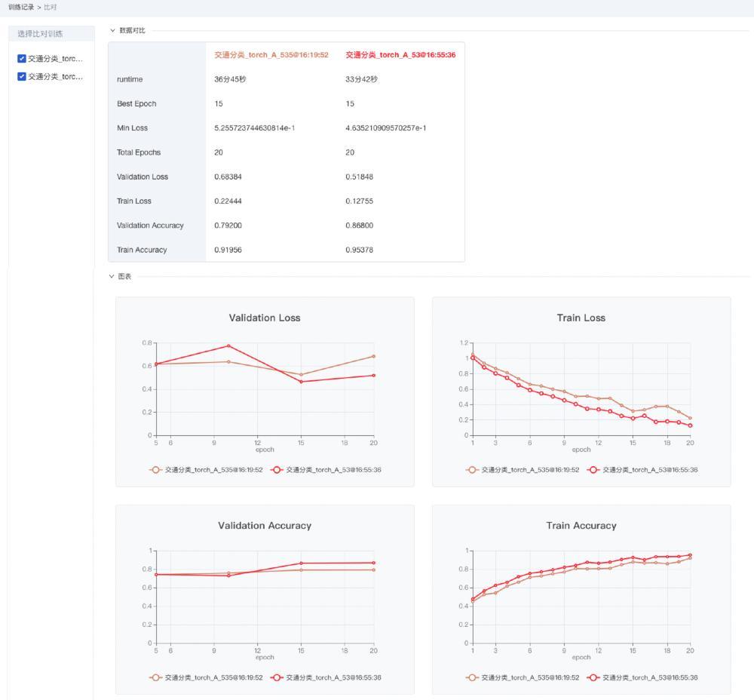
Task: Toggle 53@16:55:36 legend icon in Validation Accuracy chart
Action: 277,678
